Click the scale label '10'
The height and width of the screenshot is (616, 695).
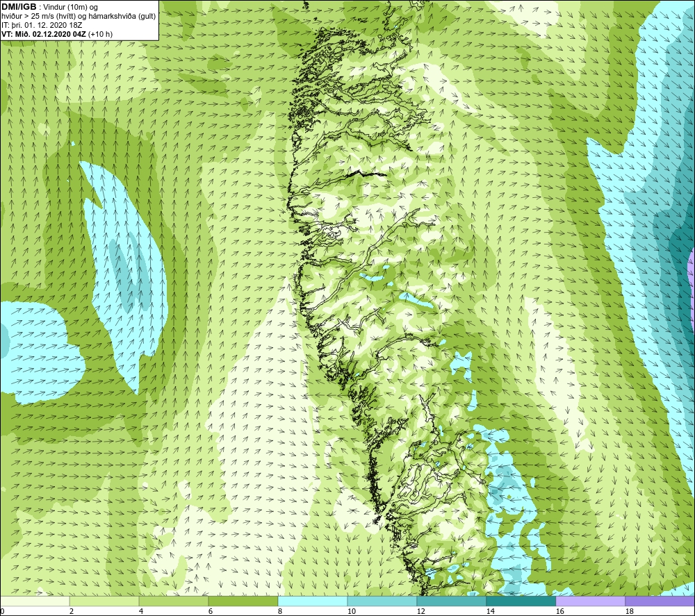click(x=352, y=611)
